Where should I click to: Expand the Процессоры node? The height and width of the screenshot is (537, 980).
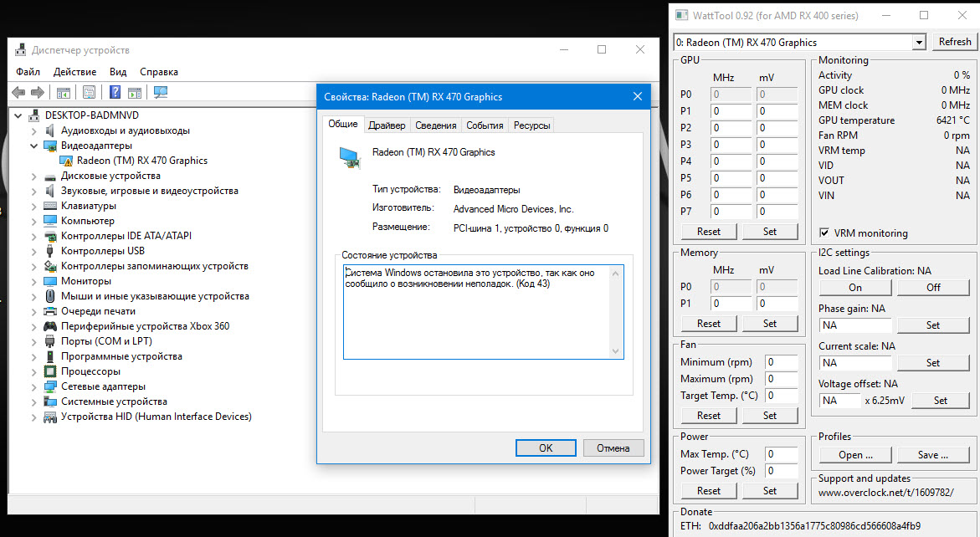33,371
